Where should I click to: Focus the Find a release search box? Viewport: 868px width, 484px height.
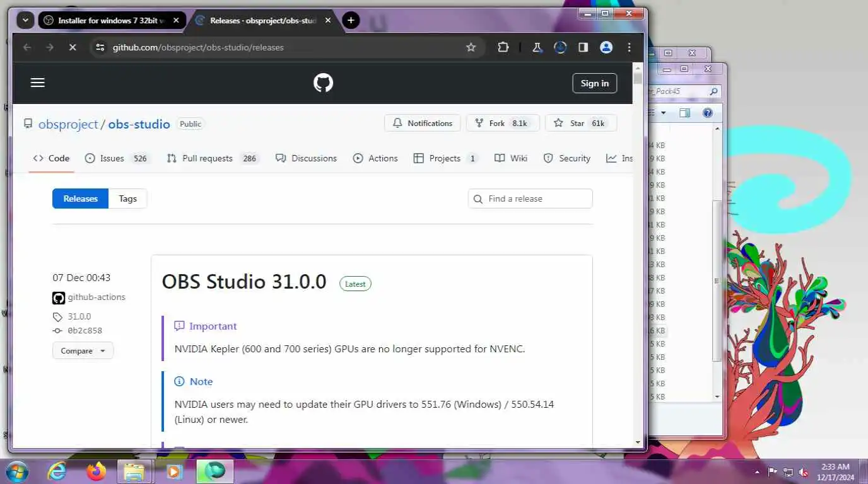[531, 199]
